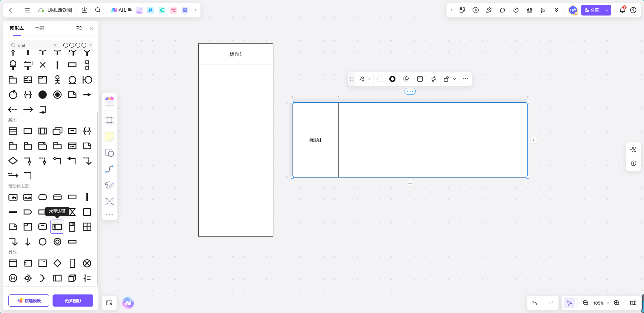Clear the uml search text
This screenshot has height=313, width=644.
[55, 45]
